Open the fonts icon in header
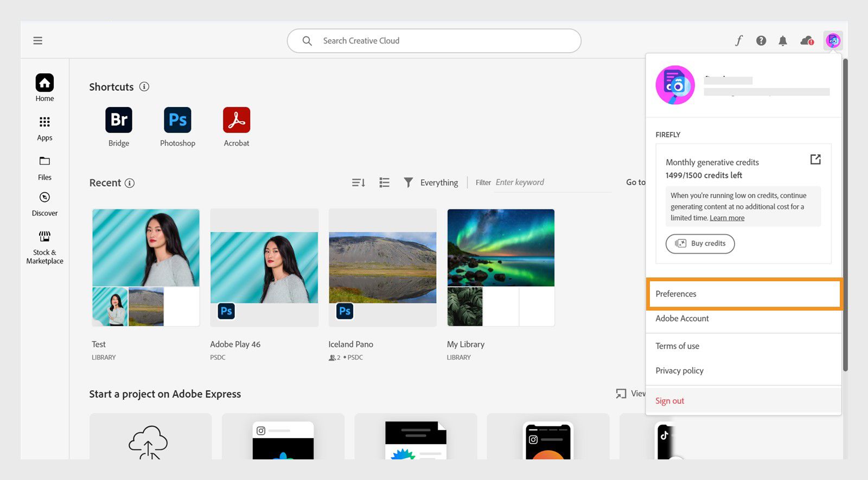Viewport: 868px width, 480px height. coord(739,41)
